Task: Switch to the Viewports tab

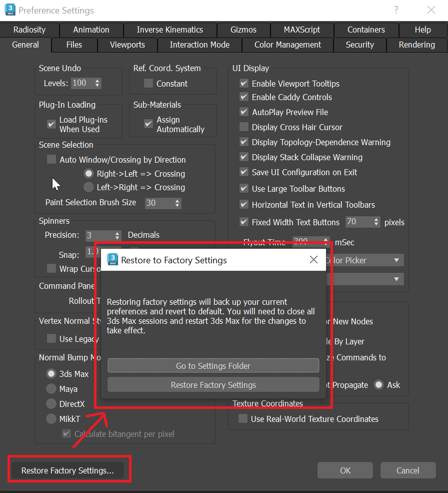Action: pyautogui.click(x=127, y=45)
